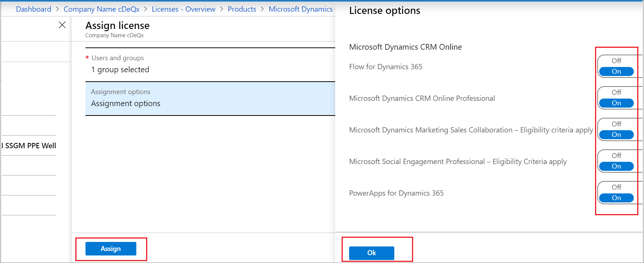644x263 pixels.
Task: Click Microsoft Dynamics breadcrumb link
Action: coord(301,9)
